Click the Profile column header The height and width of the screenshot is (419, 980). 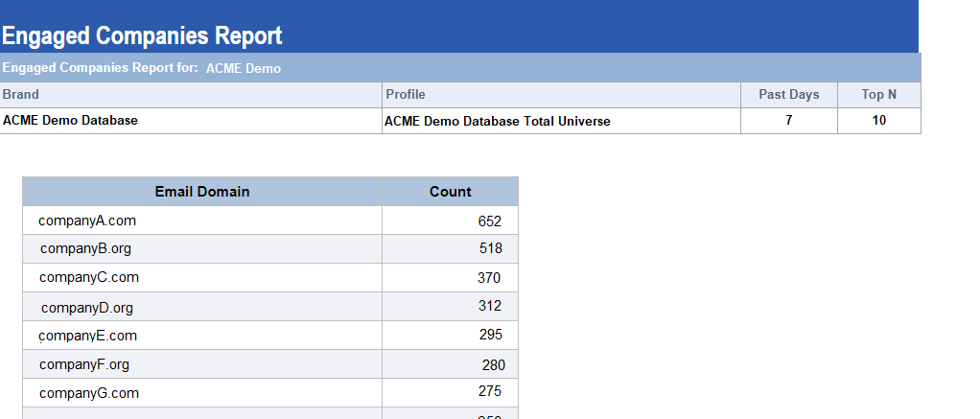pyautogui.click(x=406, y=95)
